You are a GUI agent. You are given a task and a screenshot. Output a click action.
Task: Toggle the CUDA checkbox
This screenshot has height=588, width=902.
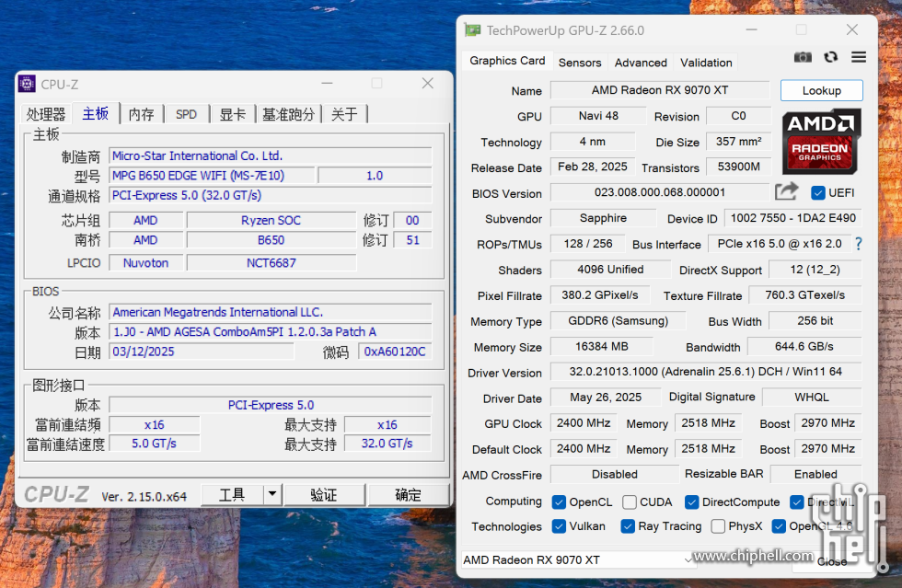click(x=630, y=502)
